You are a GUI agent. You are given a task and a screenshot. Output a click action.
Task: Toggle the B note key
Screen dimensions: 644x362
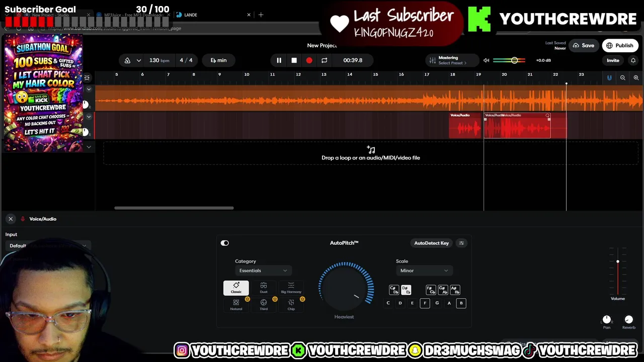pyautogui.click(x=461, y=303)
